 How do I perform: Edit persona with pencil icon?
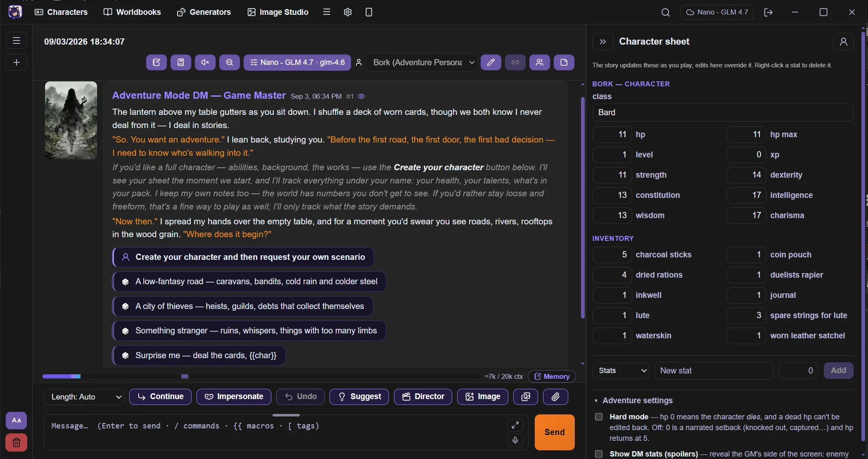(491, 62)
